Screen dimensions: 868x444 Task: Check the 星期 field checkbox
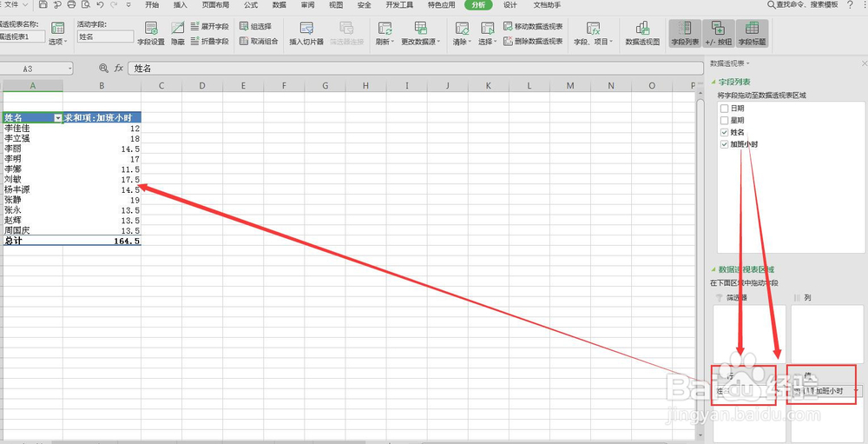[724, 120]
